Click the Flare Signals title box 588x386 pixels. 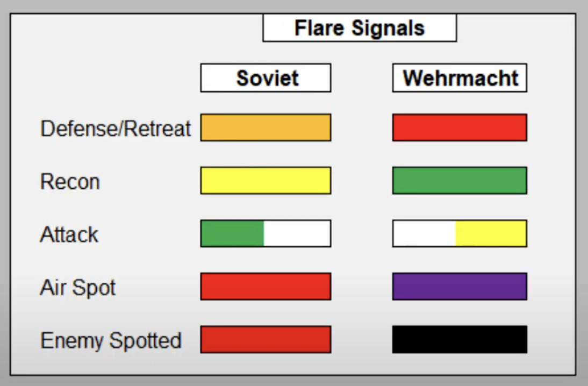pos(359,28)
